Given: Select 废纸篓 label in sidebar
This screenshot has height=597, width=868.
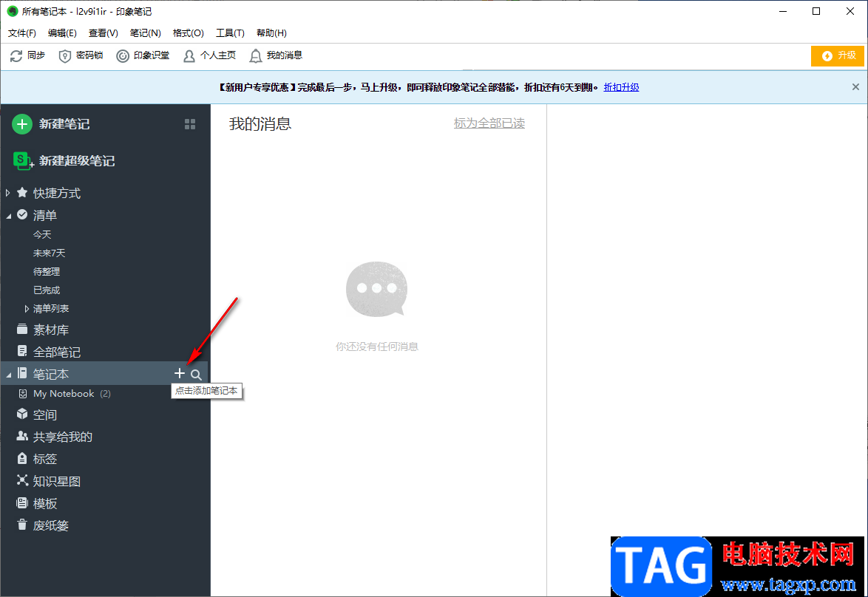Looking at the screenshot, I should (x=51, y=525).
